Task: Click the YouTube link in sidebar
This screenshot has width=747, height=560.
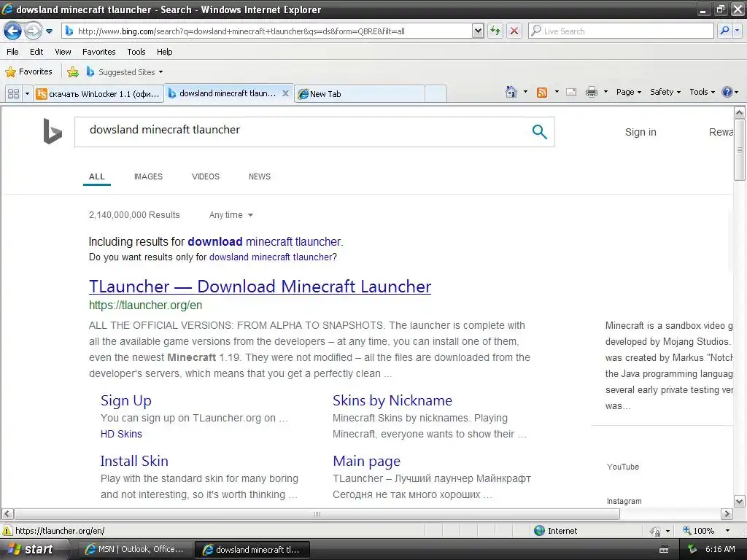Action: (623, 467)
